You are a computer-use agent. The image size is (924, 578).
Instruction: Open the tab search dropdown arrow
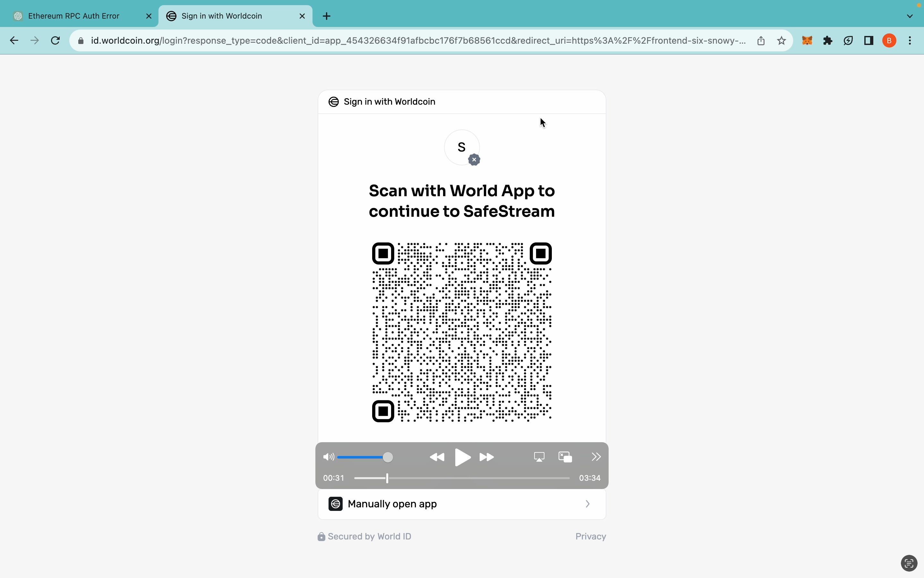910,16
